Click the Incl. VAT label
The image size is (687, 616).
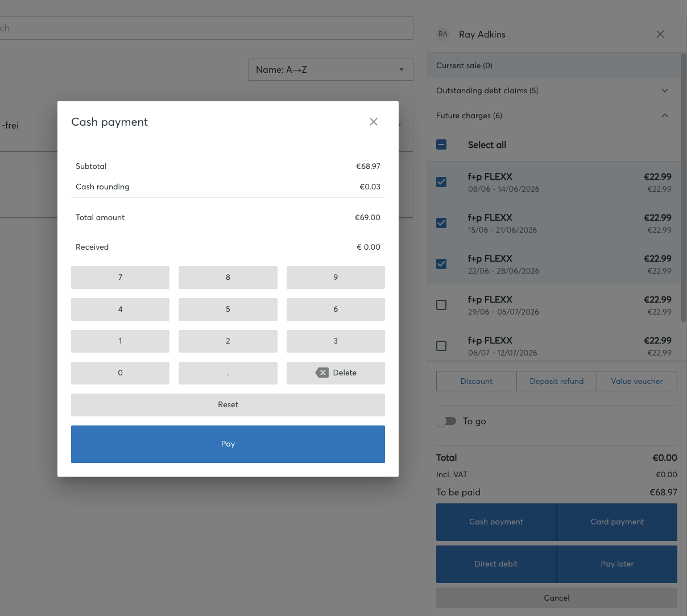452,474
